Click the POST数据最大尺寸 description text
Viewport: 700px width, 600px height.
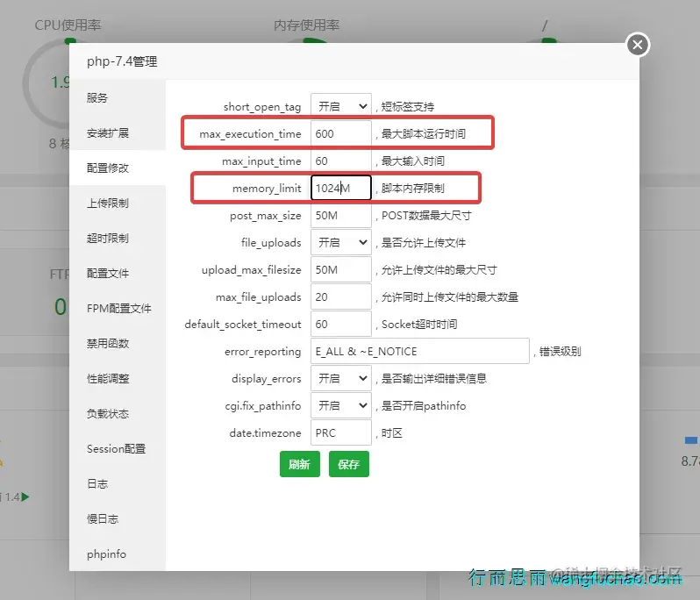pyautogui.click(x=426, y=216)
